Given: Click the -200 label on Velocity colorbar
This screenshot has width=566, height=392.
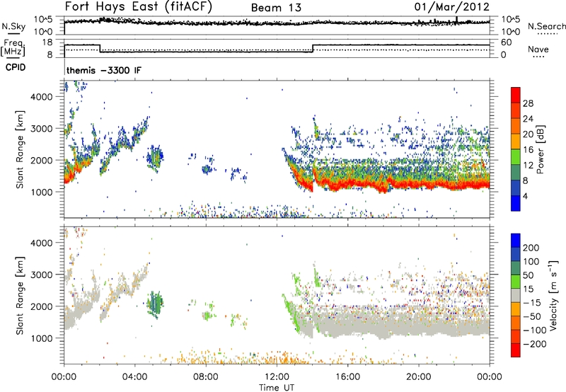Looking at the screenshot, I should pos(535,344).
